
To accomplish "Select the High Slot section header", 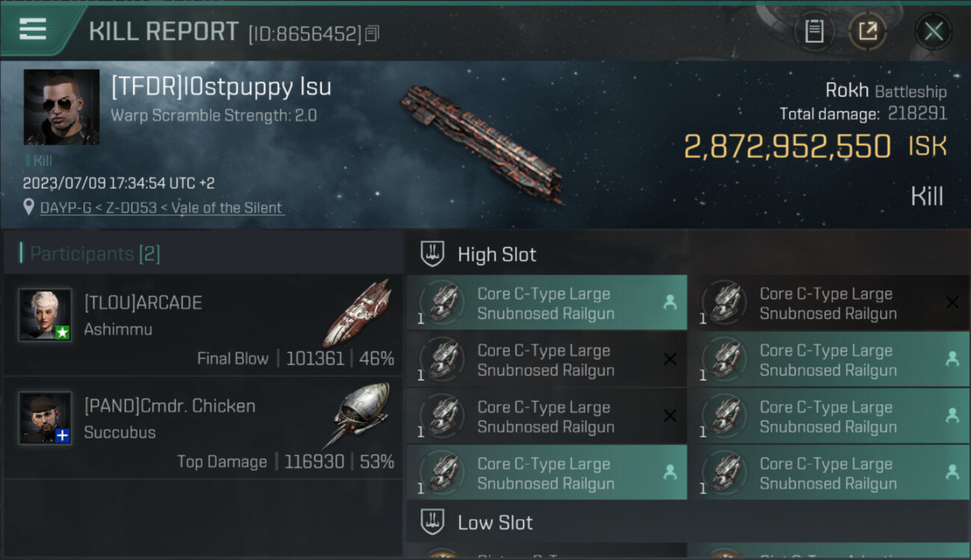I will point(497,255).
